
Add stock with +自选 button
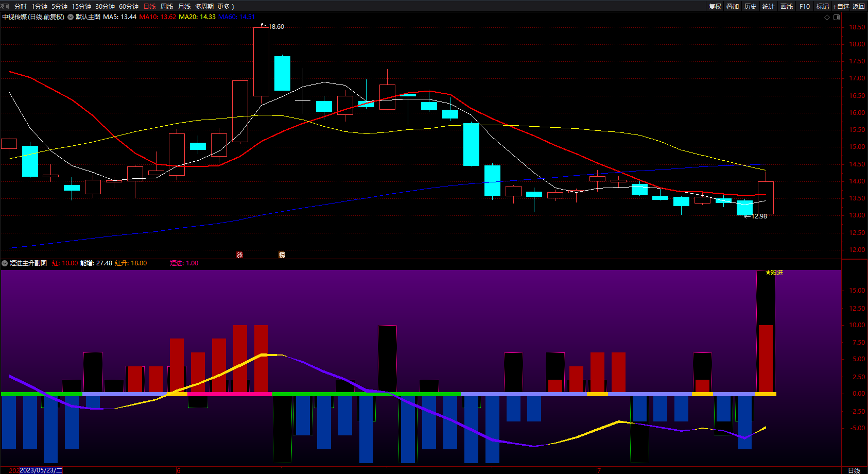tap(841, 6)
